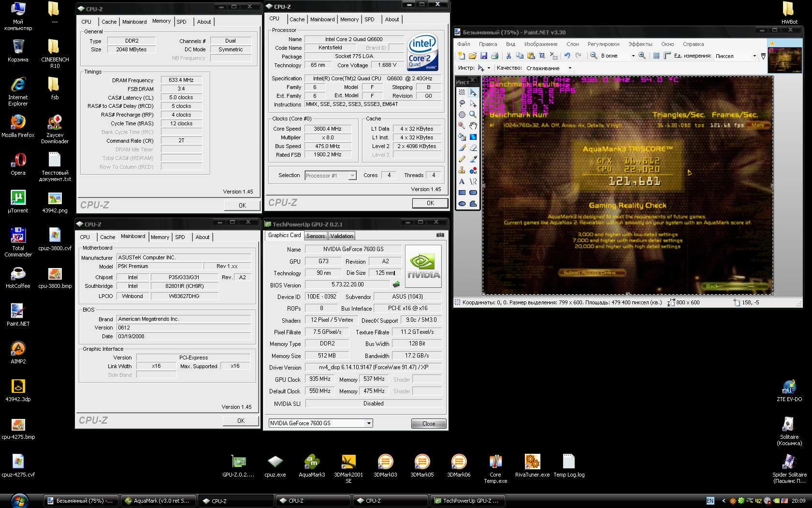Switch to the Validation tab in GPU-Z

point(342,236)
